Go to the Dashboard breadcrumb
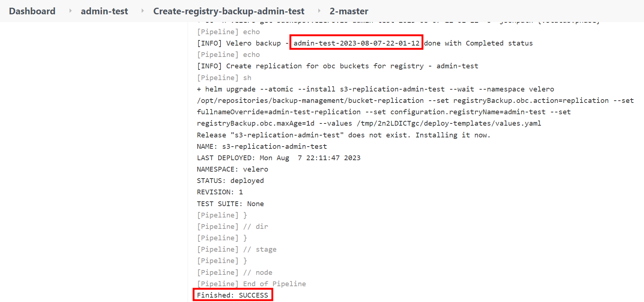 (32, 11)
